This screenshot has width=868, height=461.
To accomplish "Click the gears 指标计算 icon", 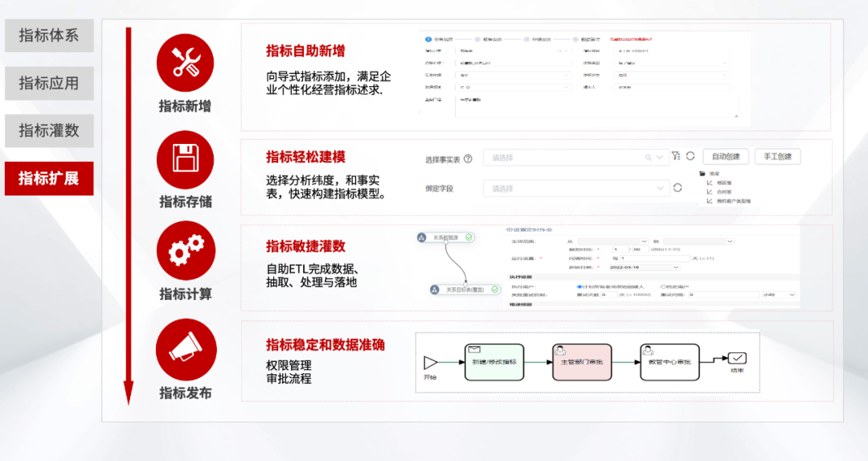I will (x=185, y=250).
